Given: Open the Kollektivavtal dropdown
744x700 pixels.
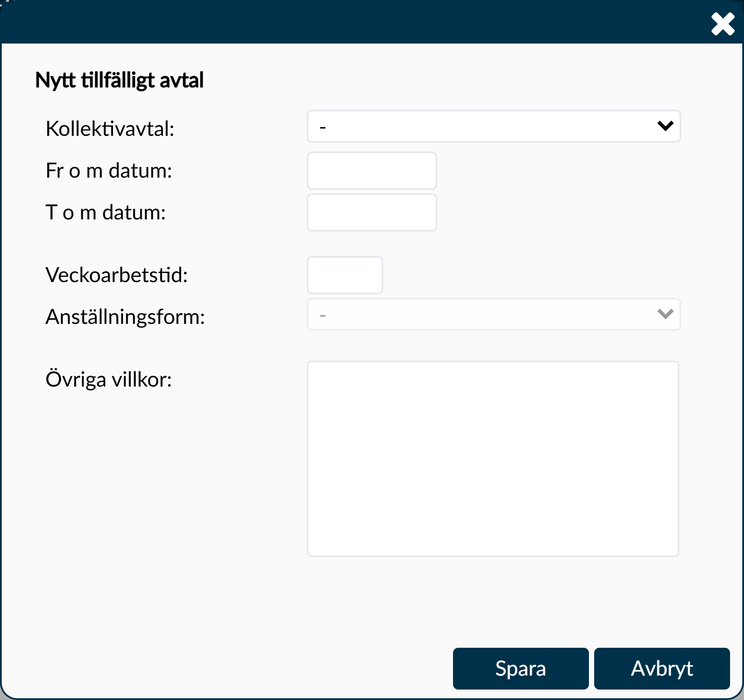Looking at the screenshot, I should point(494,126).
